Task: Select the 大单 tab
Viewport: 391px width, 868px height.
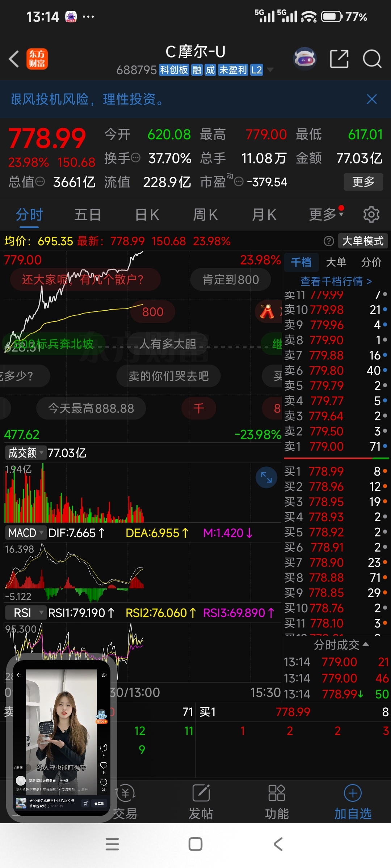Action: pos(336,262)
